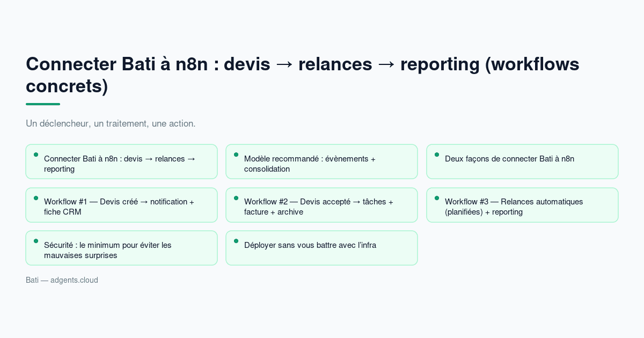Select 'Workflow #3 — Relances automatiques' card
This screenshot has width=644, height=338.
pyautogui.click(x=522, y=205)
